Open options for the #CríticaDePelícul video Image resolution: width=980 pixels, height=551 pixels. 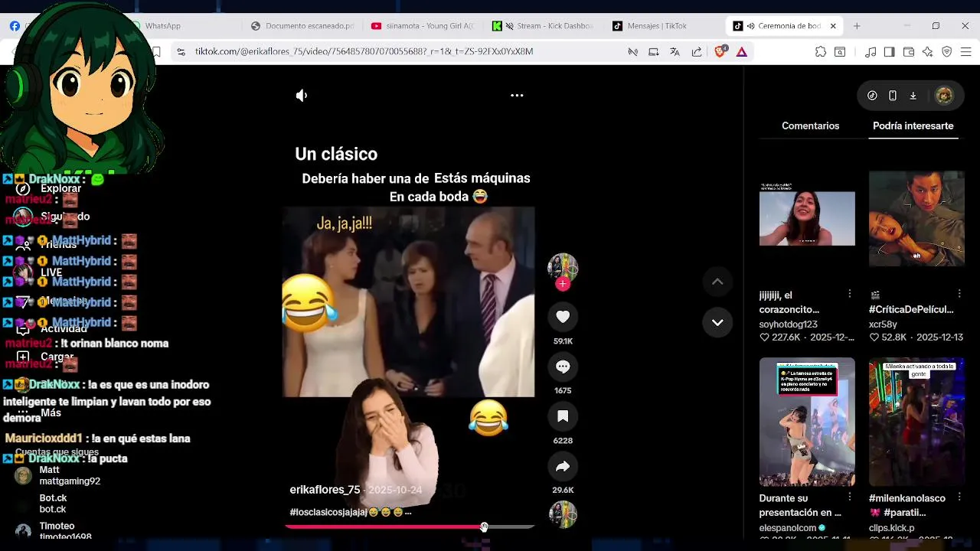(x=959, y=294)
